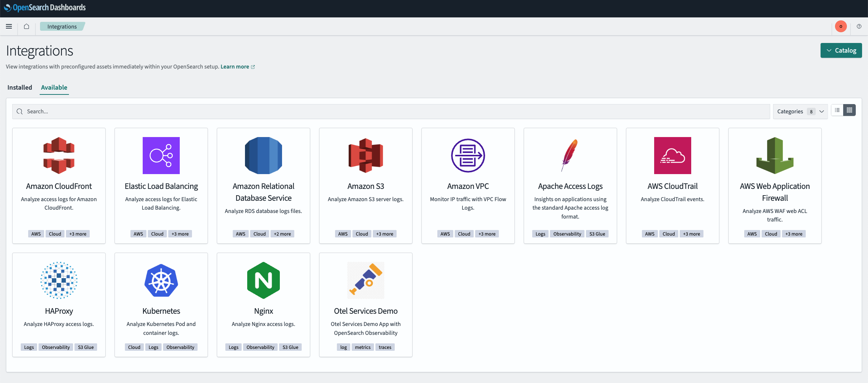
Task: Click the home icon in the breadcrumb bar
Action: (x=26, y=26)
